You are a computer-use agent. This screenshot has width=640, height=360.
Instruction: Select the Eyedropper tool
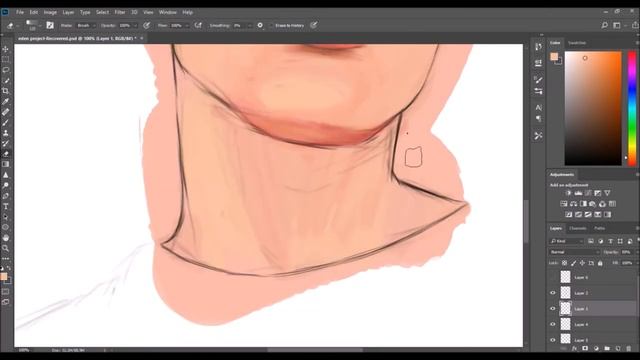[6, 101]
